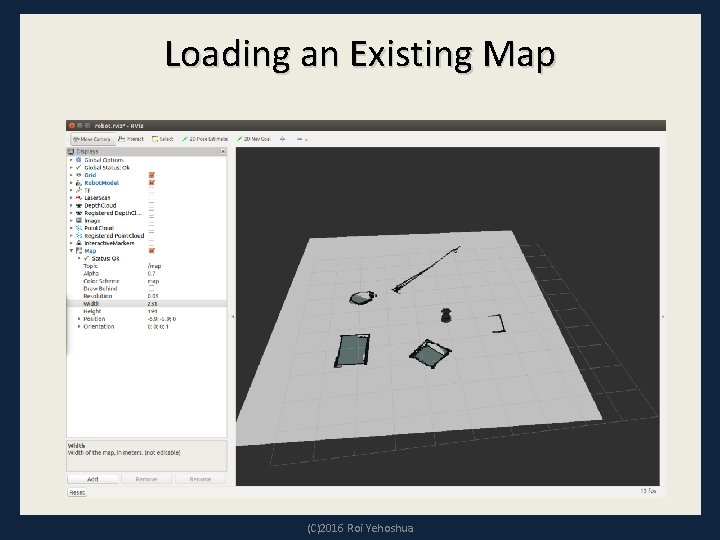Image resolution: width=720 pixels, height=540 pixels.
Task: Expand the Orientation property
Action: [x=79, y=326]
